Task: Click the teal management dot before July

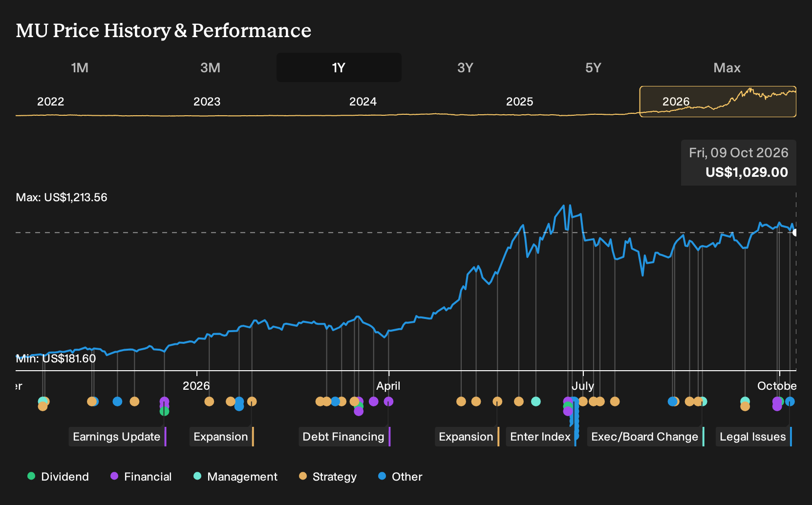Action: point(535,401)
